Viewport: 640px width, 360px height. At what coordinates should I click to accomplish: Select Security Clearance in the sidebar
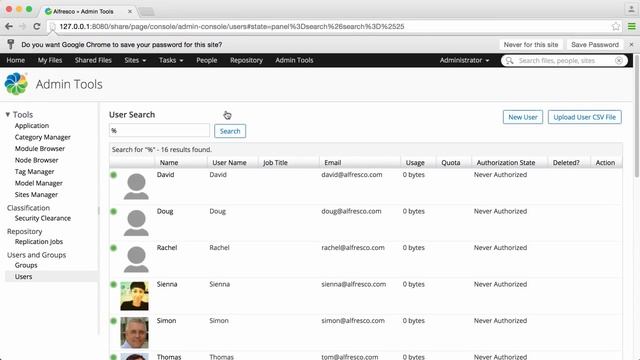(x=42, y=218)
